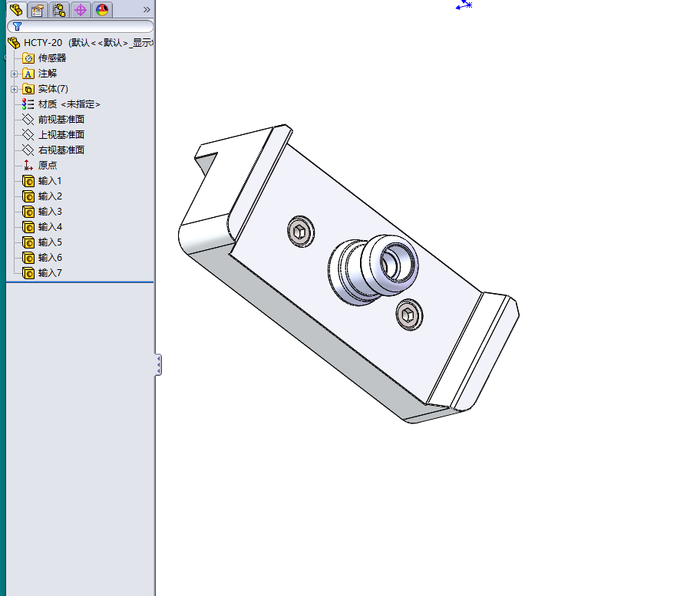Switch to the PropertyManager tab
Screen dimensions: 700x596
pos(38,9)
